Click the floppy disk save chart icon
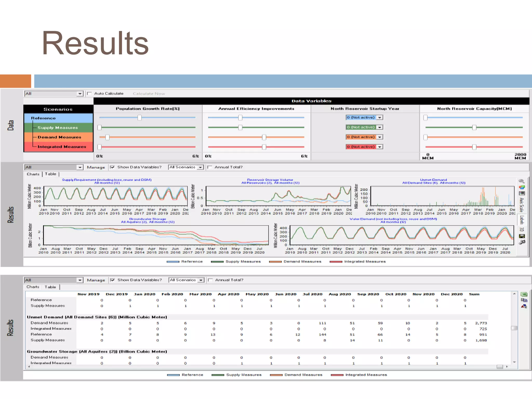 click(522, 236)
